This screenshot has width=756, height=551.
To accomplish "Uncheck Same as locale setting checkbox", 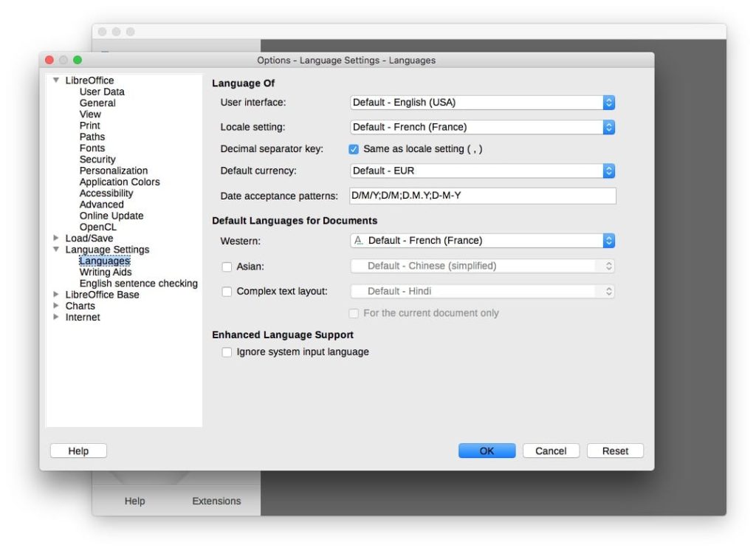I will click(x=354, y=149).
